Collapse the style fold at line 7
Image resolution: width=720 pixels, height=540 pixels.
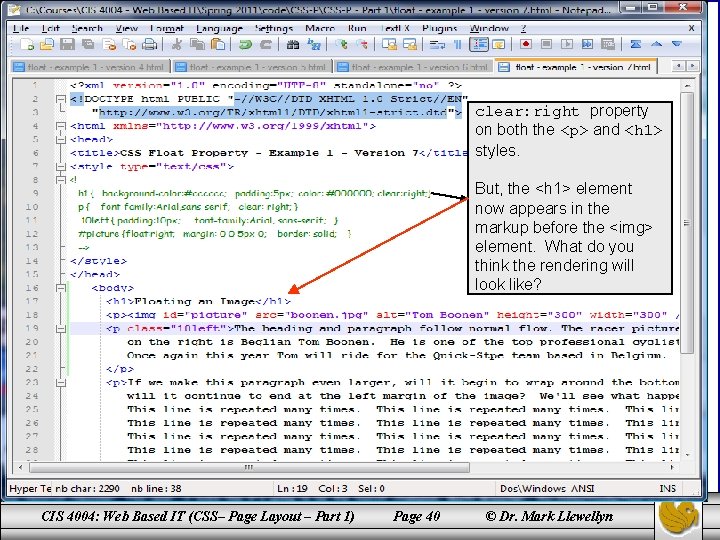coord(61,167)
